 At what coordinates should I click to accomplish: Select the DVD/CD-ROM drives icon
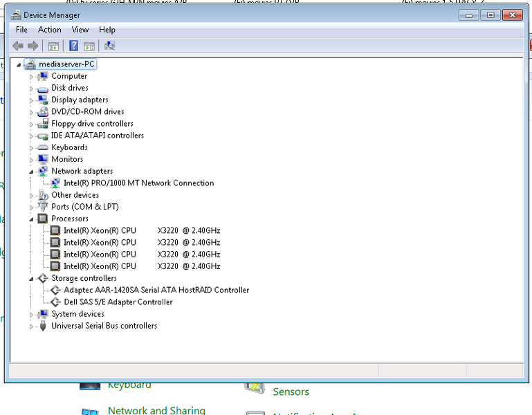43,111
